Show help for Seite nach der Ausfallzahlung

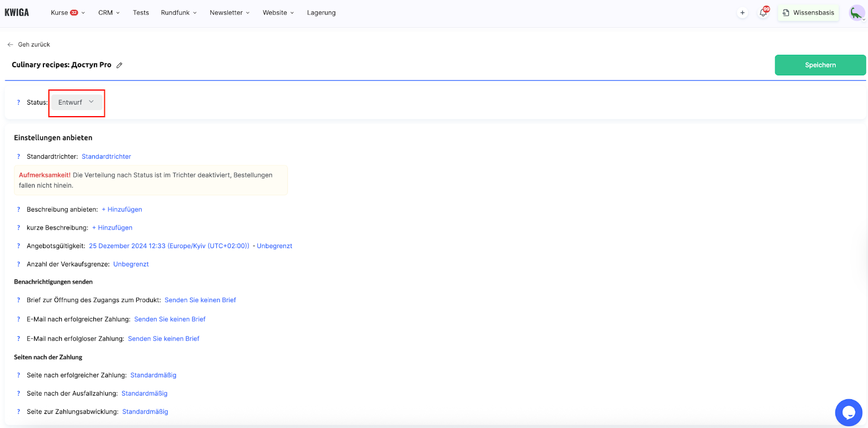[x=18, y=393]
